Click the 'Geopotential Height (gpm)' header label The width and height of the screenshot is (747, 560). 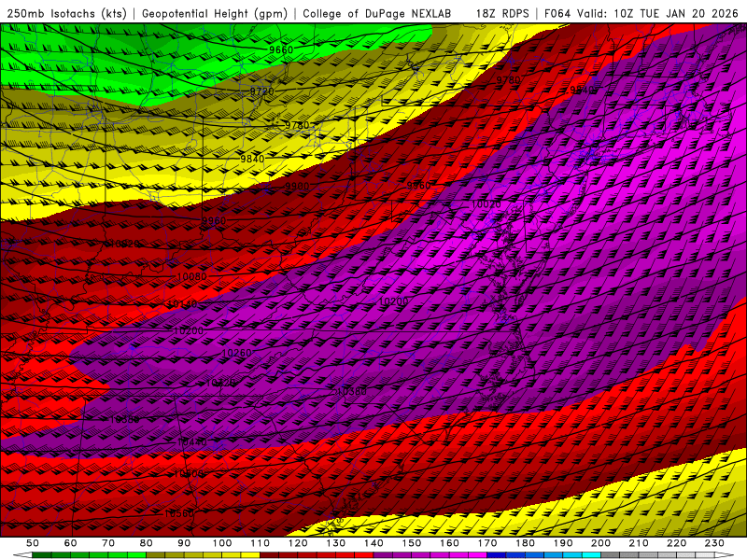click(215, 14)
